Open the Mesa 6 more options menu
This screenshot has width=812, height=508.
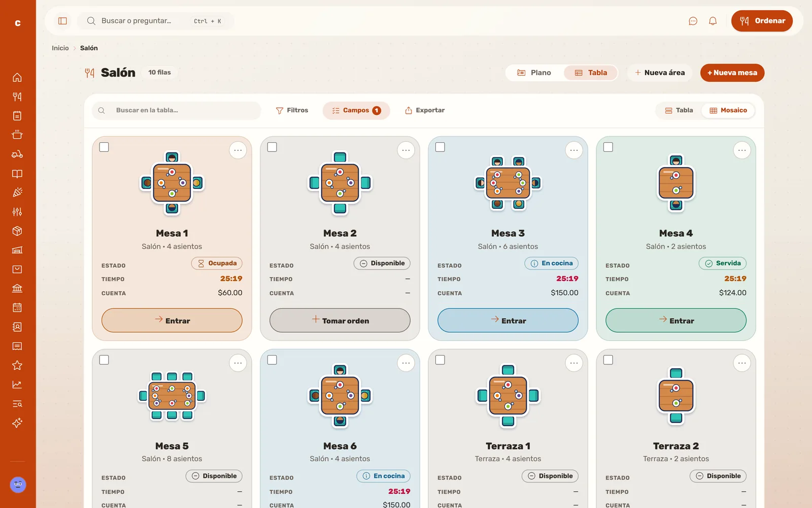click(406, 363)
